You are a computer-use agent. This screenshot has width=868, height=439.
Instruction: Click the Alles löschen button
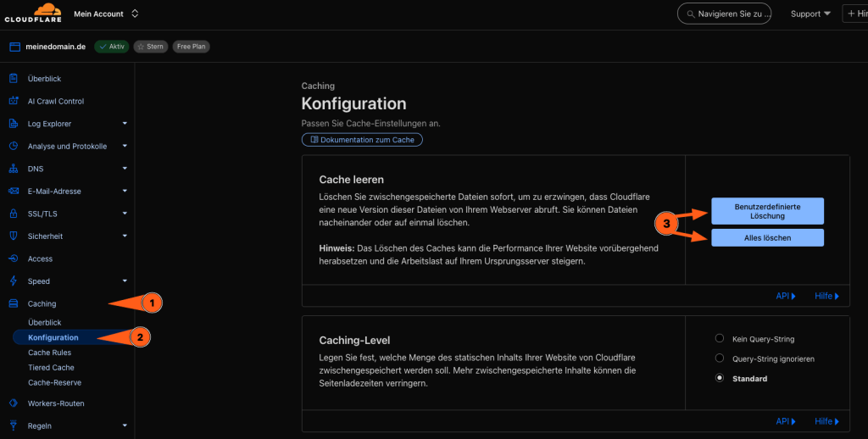pyautogui.click(x=766, y=238)
